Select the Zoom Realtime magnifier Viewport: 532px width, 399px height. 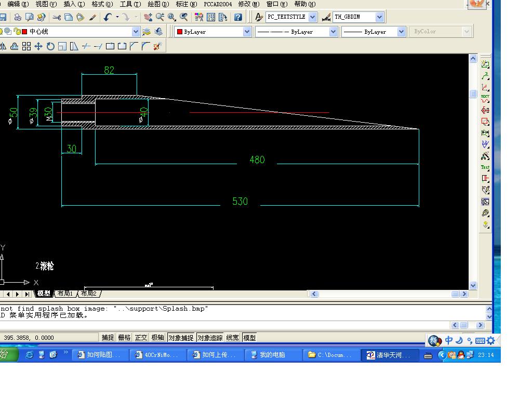[x=160, y=17]
